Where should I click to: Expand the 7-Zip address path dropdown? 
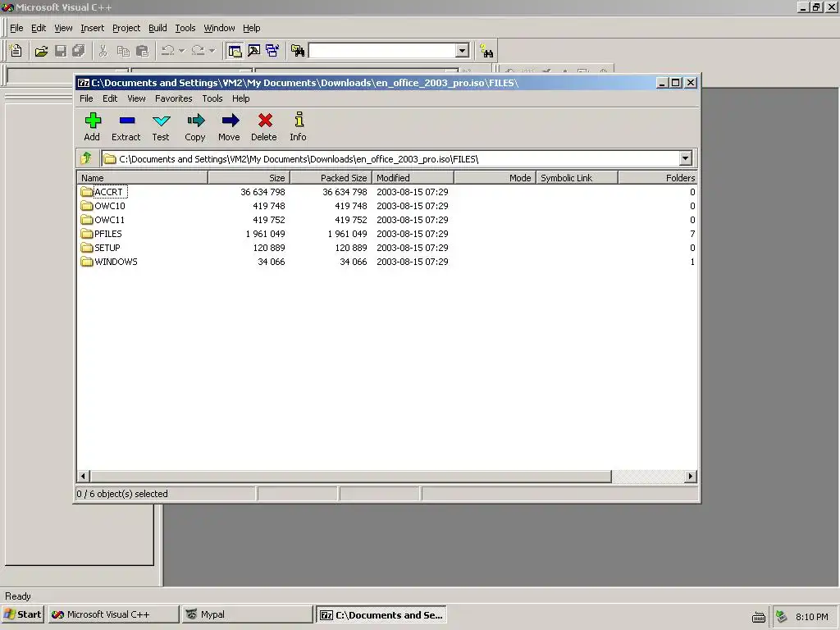pyautogui.click(x=685, y=158)
